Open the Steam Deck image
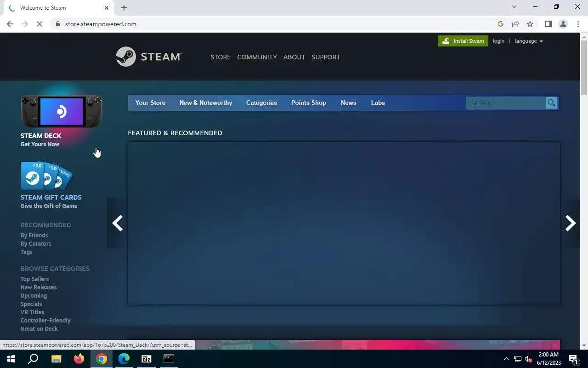Screen dimensions: 588x368 tap(61, 111)
